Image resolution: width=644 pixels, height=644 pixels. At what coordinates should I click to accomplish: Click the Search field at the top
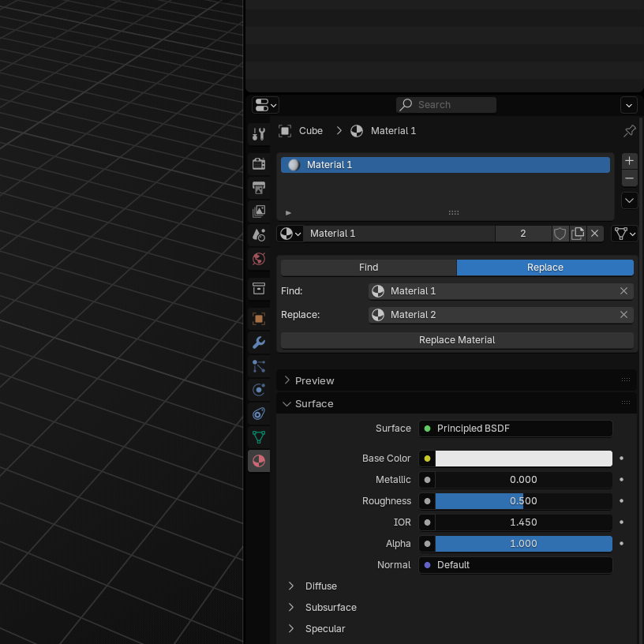446,104
